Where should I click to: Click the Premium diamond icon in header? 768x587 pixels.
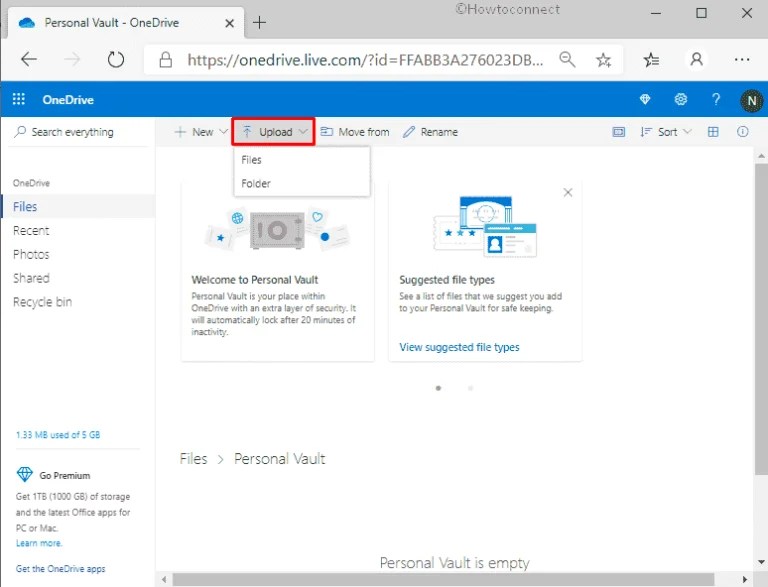pos(645,99)
